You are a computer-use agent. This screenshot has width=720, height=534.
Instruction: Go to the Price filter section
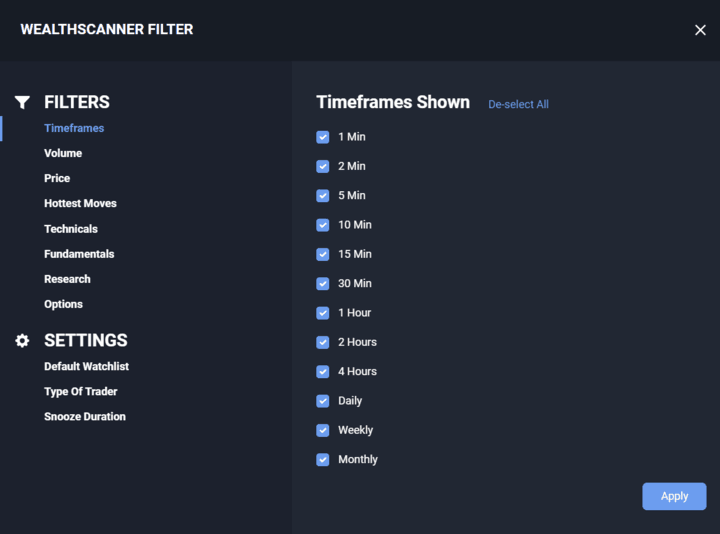pos(57,178)
